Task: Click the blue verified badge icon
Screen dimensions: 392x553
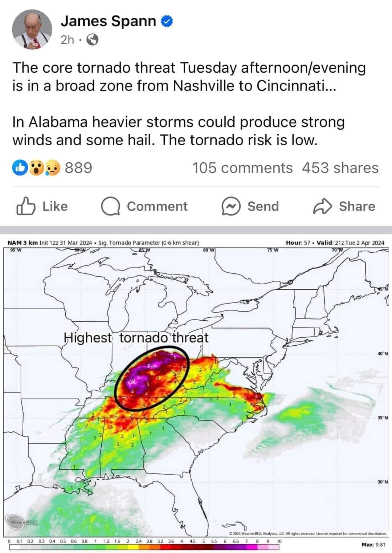Action: click(167, 21)
